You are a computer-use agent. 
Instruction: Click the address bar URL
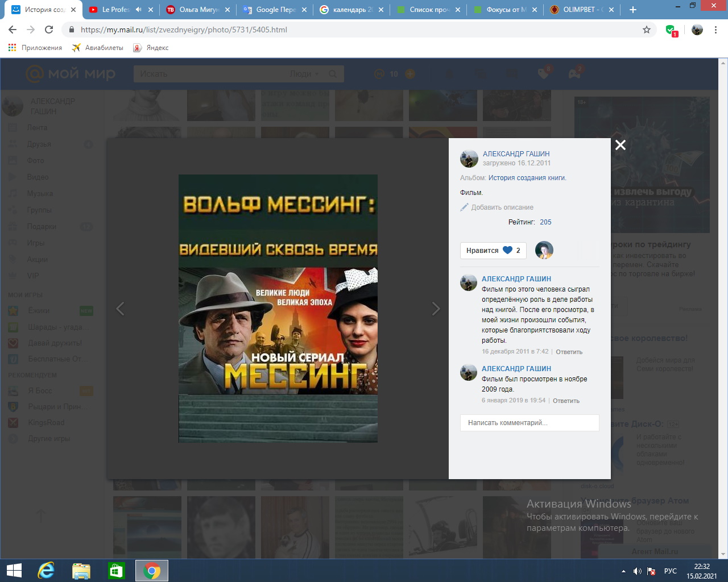pos(184,30)
